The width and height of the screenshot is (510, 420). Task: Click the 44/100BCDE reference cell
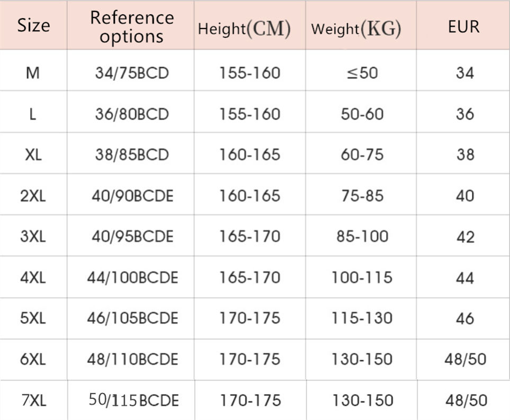(x=132, y=278)
